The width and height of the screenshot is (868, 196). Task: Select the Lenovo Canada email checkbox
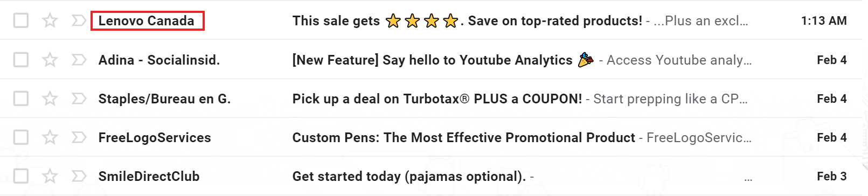click(x=21, y=20)
